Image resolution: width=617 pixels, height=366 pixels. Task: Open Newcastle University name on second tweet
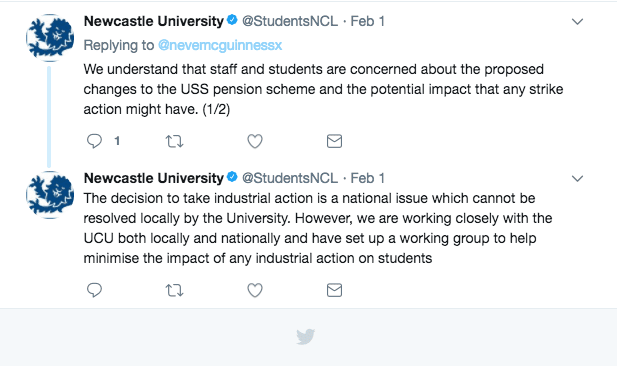point(154,178)
